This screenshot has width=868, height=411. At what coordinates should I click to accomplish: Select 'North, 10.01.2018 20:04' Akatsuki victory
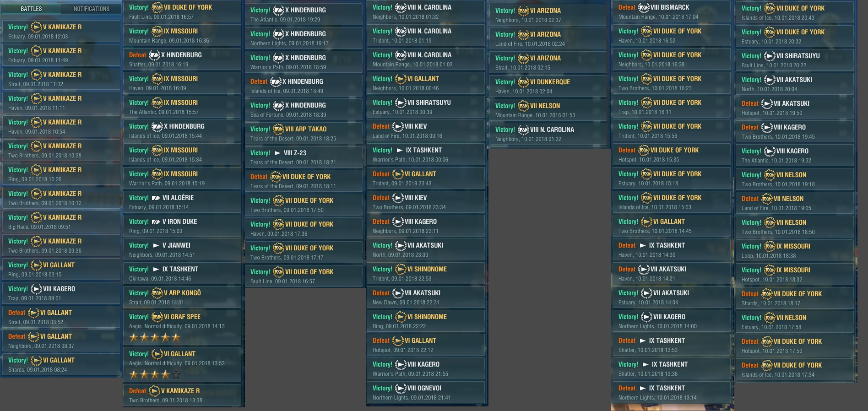pyautogui.click(x=795, y=84)
